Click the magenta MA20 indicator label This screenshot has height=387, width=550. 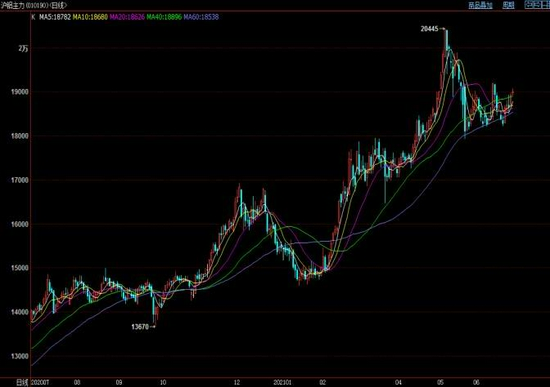[127, 17]
